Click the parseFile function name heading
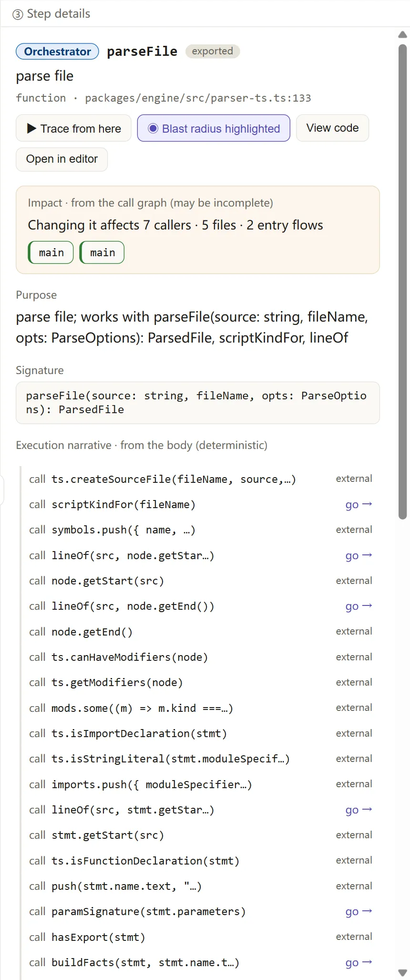 point(142,51)
